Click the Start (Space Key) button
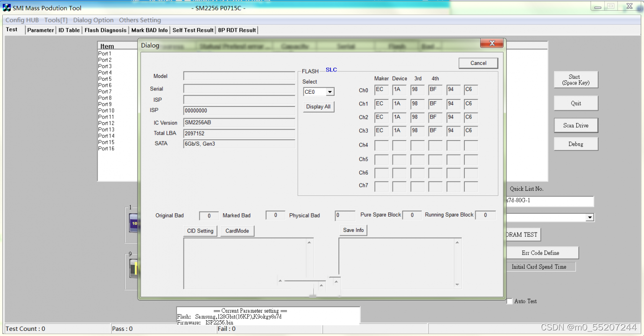Screen dimensions: 644x336 coord(576,80)
